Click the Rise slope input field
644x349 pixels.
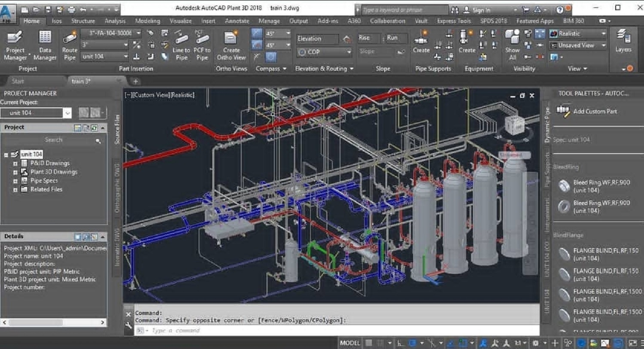click(x=368, y=38)
